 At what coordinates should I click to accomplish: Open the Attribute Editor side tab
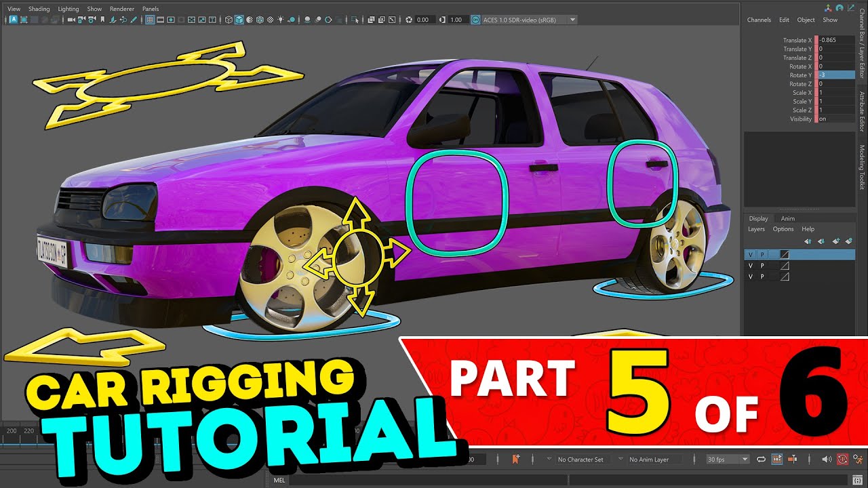pos(862,112)
